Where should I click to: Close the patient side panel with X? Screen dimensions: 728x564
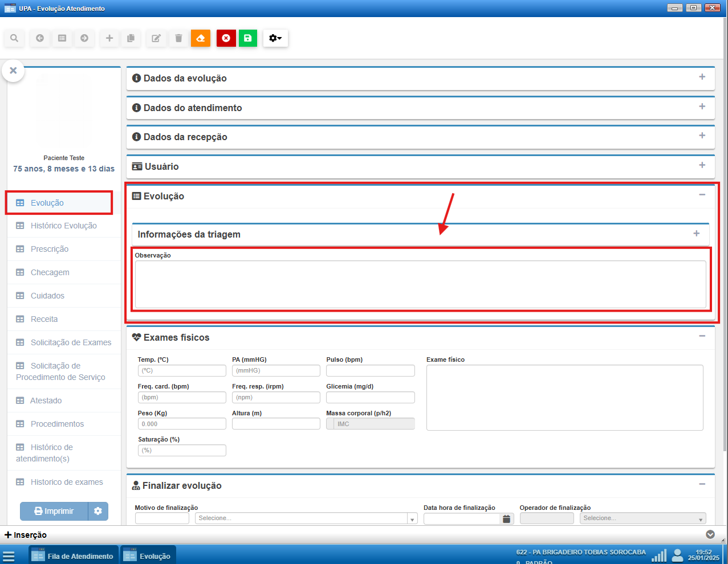pyautogui.click(x=13, y=71)
